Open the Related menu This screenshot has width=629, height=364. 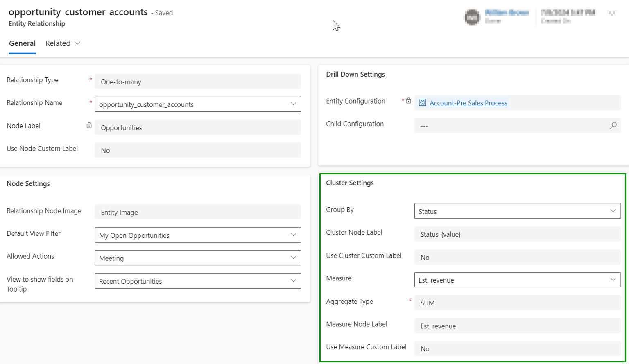pyautogui.click(x=62, y=43)
